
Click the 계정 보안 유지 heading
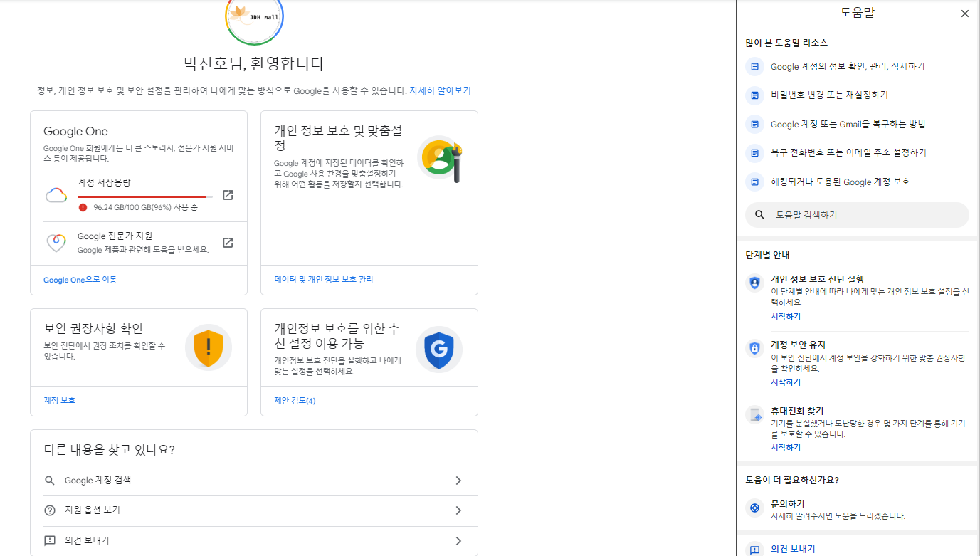point(798,345)
